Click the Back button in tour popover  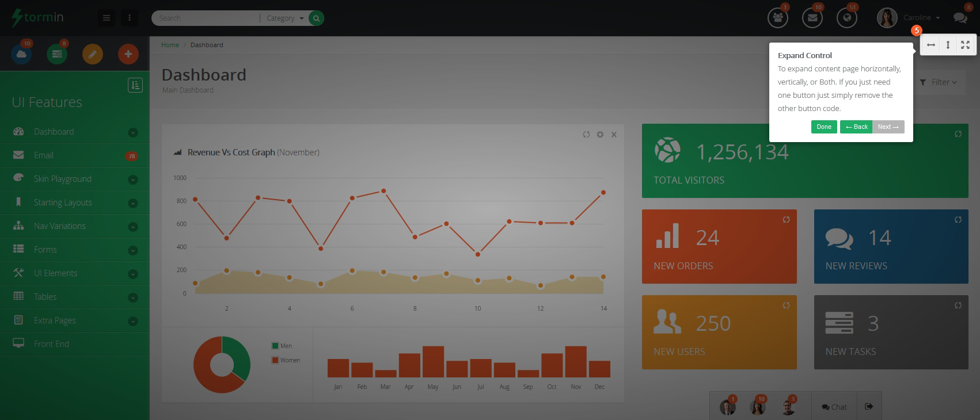pos(856,127)
